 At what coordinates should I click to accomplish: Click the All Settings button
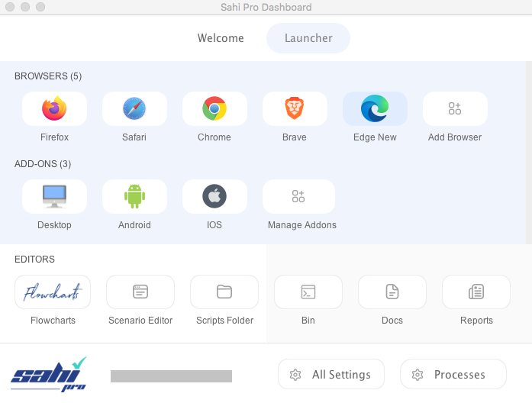[331, 375]
